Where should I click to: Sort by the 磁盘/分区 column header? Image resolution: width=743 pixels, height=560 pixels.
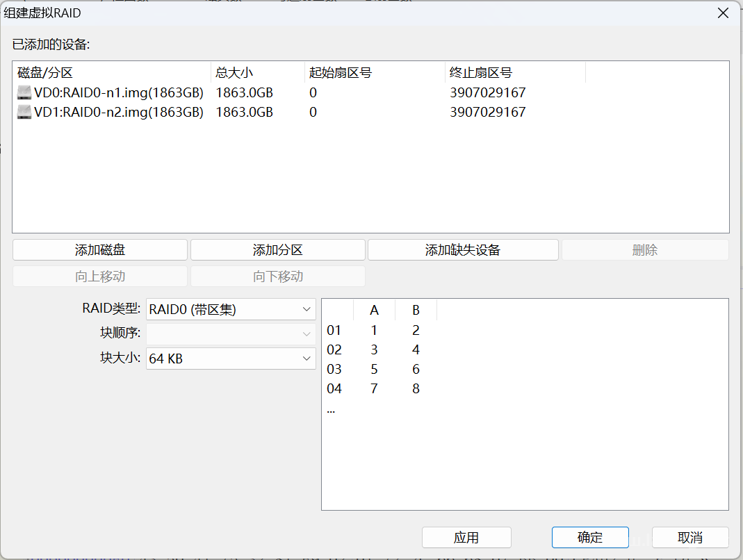111,73
